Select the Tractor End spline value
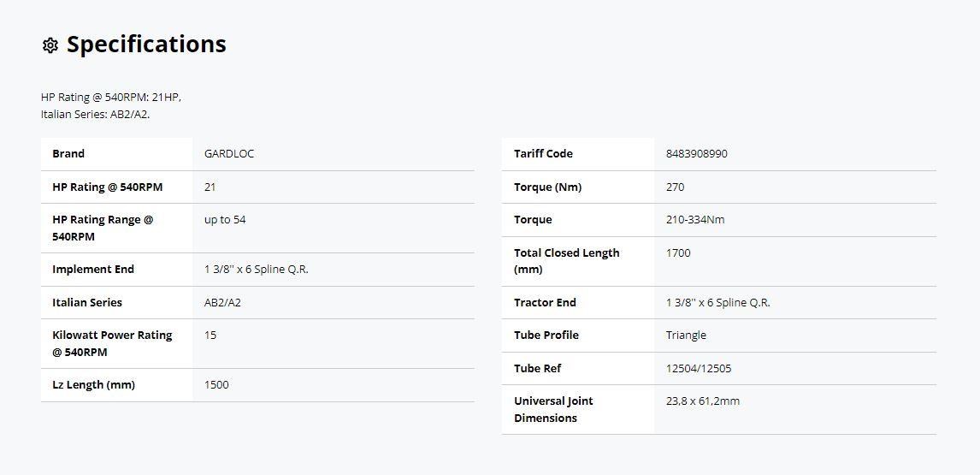Screen dimensions: 980x475 pyautogui.click(x=718, y=303)
